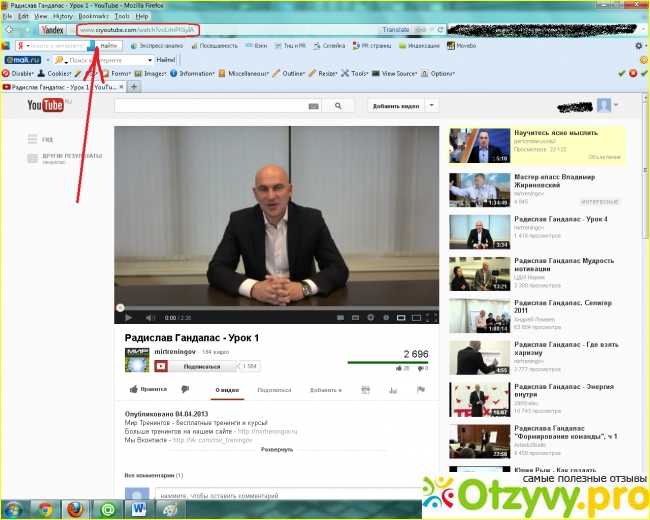
Task: Click the Yandex button beside address bar
Action: pyautogui.click(x=53, y=30)
